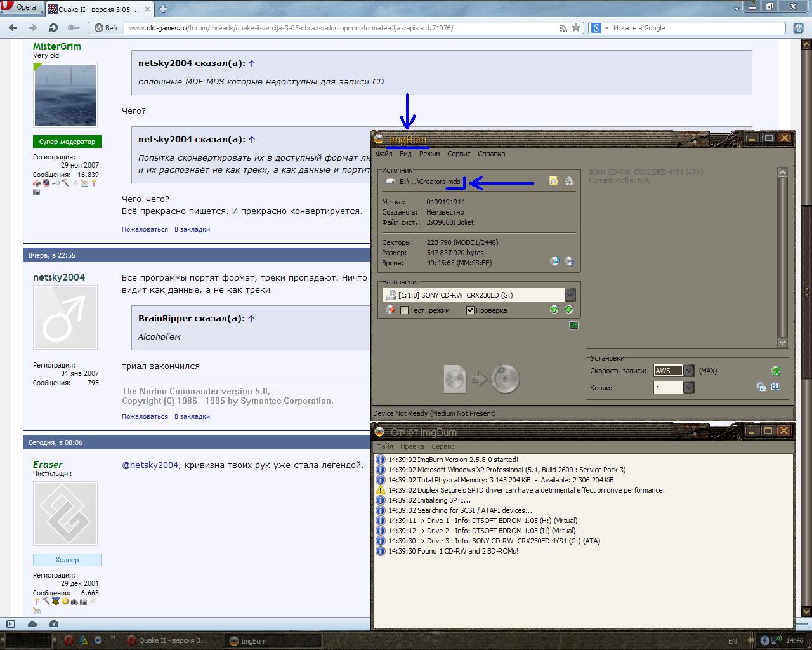Open the Режим menu in ImgBurn
812x650 pixels.
[429, 154]
